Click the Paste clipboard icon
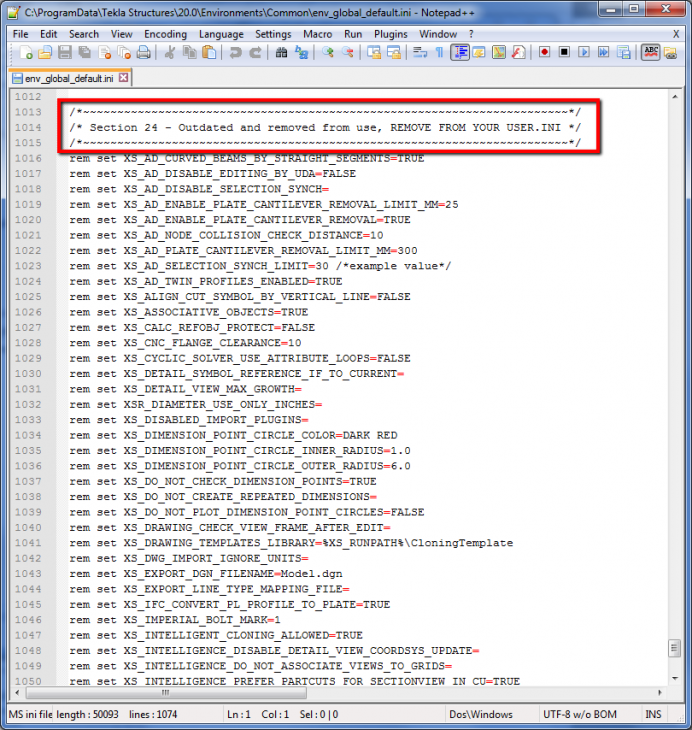The width and height of the screenshot is (692, 730). [x=210, y=53]
